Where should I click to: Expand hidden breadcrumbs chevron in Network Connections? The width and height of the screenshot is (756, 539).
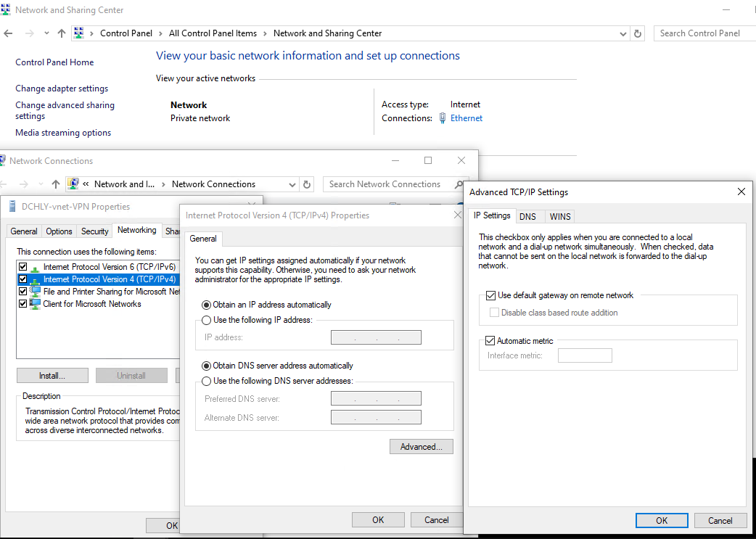coord(86,184)
